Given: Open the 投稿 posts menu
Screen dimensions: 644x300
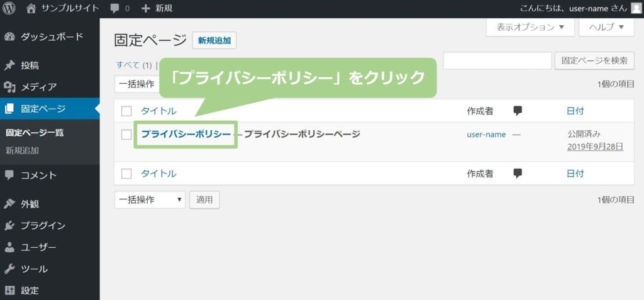Looking at the screenshot, I should [x=30, y=65].
